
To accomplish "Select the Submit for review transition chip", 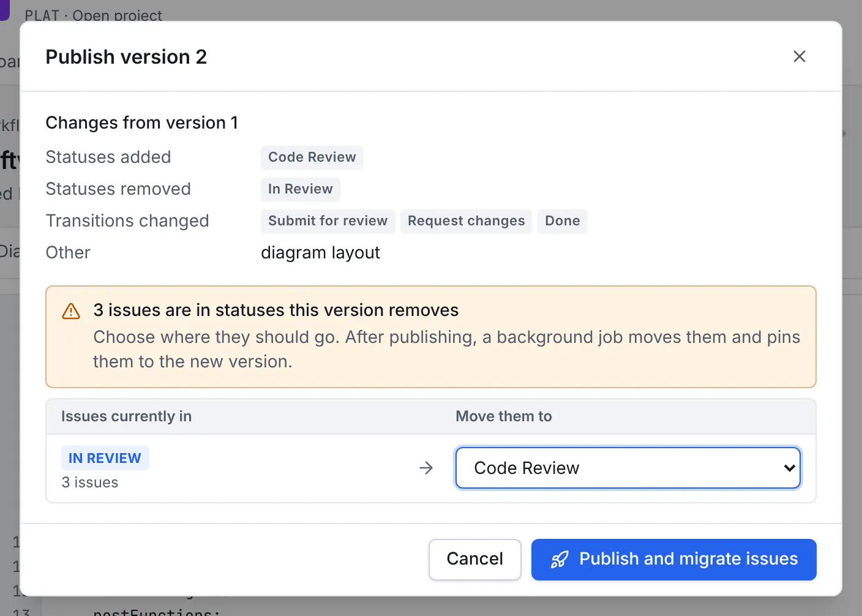I will click(x=328, y=221).
